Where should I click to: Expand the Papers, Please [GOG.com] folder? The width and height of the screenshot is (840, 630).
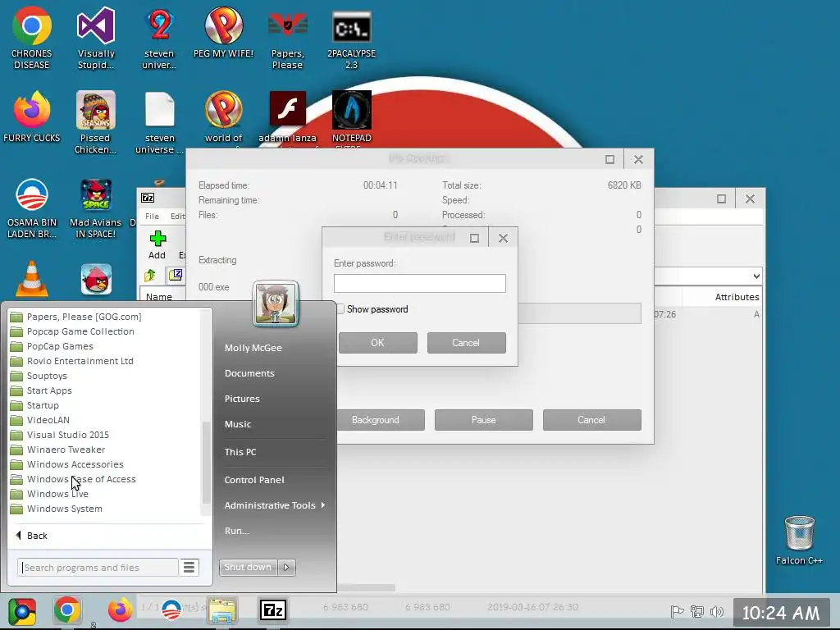coord(77,317)
